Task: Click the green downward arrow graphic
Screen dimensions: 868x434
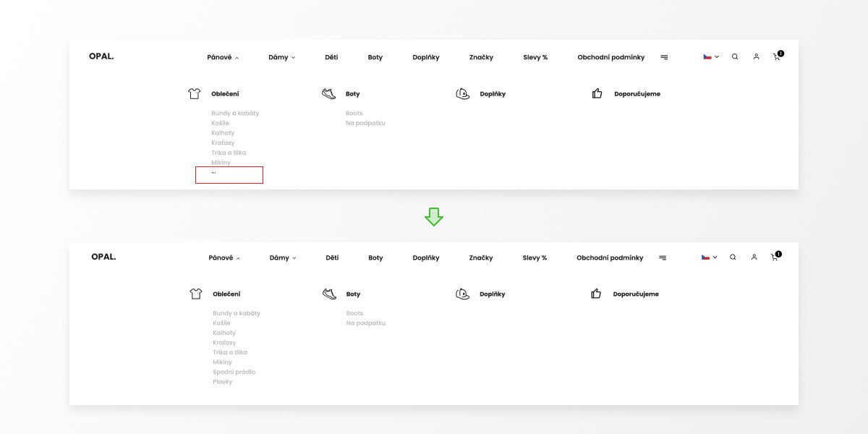Action: click(x=434, y=216)
